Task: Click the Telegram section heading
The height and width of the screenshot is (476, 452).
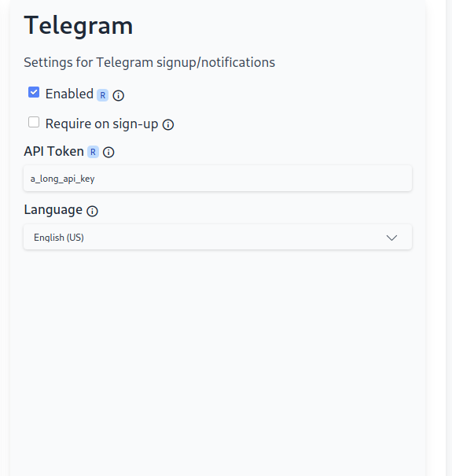Action: pyautogui.click(x=79, y=27)
